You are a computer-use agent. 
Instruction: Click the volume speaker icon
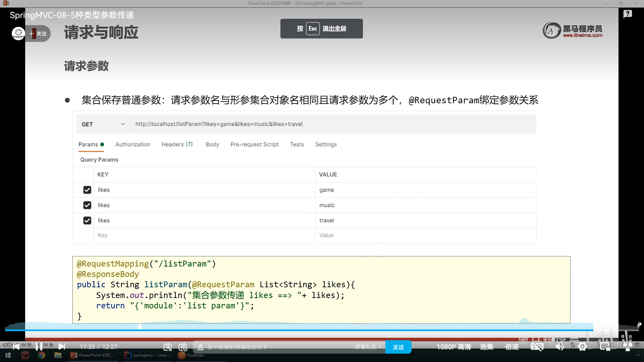point(559,347)
